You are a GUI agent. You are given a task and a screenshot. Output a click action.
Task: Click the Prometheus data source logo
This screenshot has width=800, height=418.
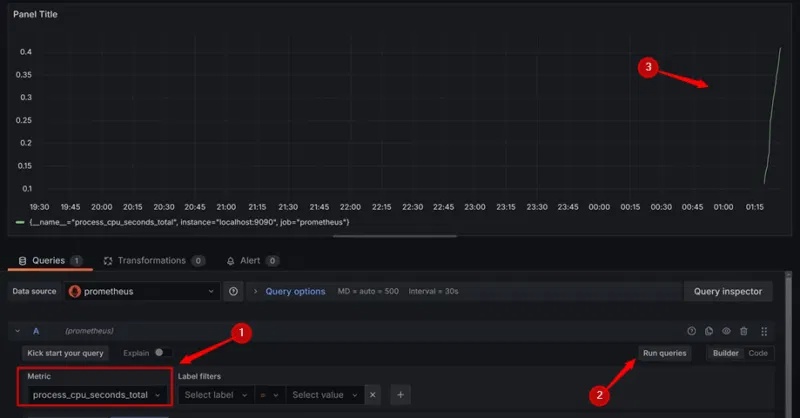75,291
